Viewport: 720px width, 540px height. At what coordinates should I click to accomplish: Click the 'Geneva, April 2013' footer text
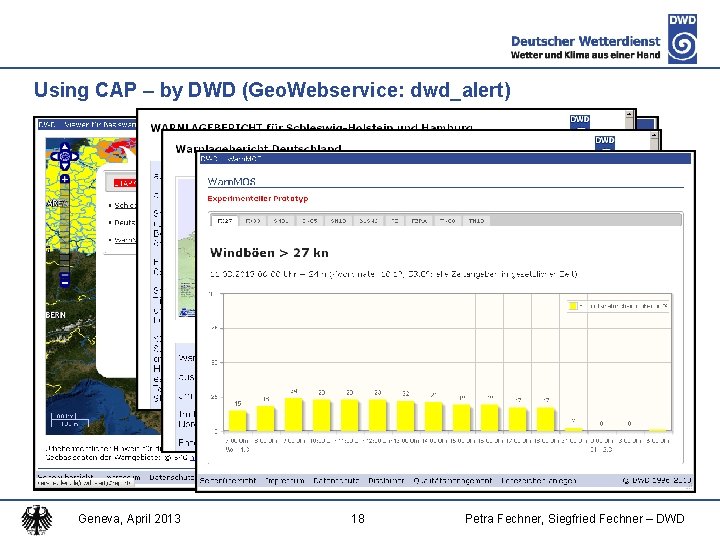pos(129,519)
